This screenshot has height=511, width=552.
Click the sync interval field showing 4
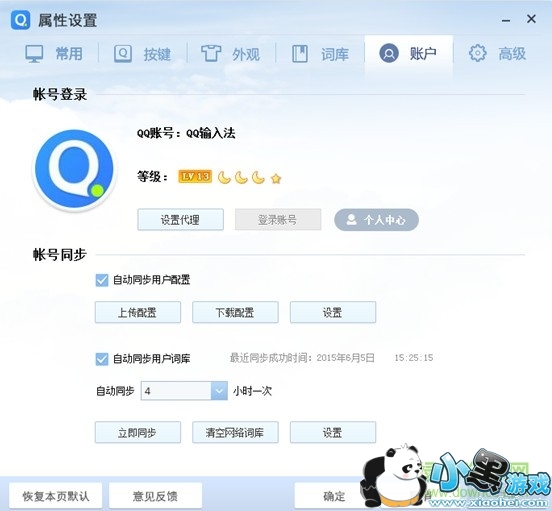[184, 391]
